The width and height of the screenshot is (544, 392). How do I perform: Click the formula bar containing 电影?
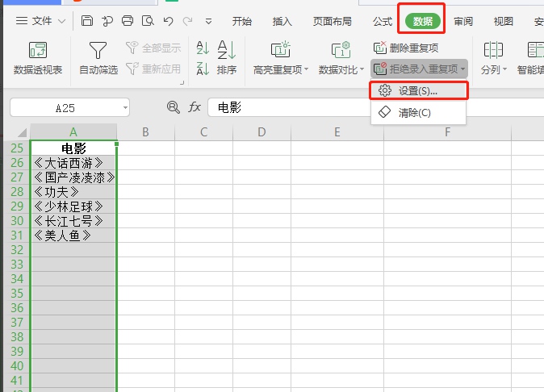pos(376,107)
